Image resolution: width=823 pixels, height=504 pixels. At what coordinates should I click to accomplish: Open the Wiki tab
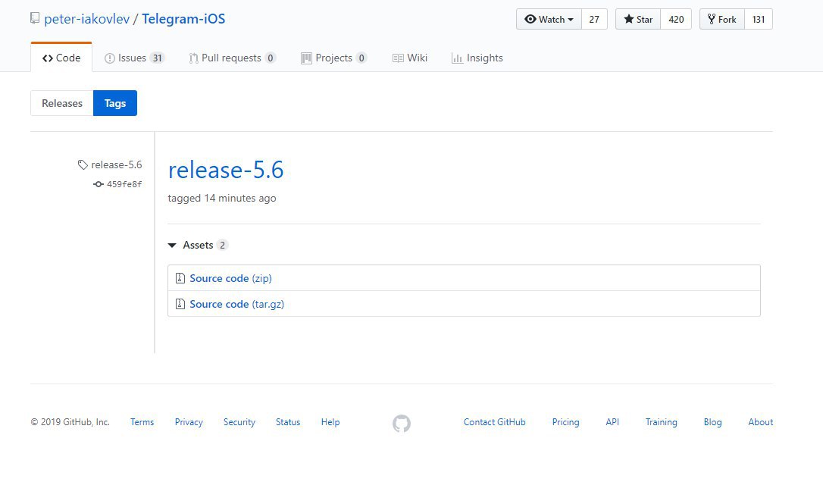coord(410,58)
